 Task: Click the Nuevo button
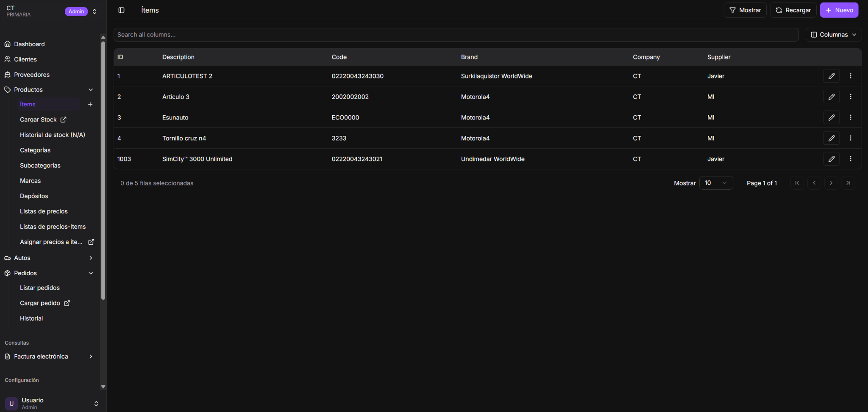[839, 10]
